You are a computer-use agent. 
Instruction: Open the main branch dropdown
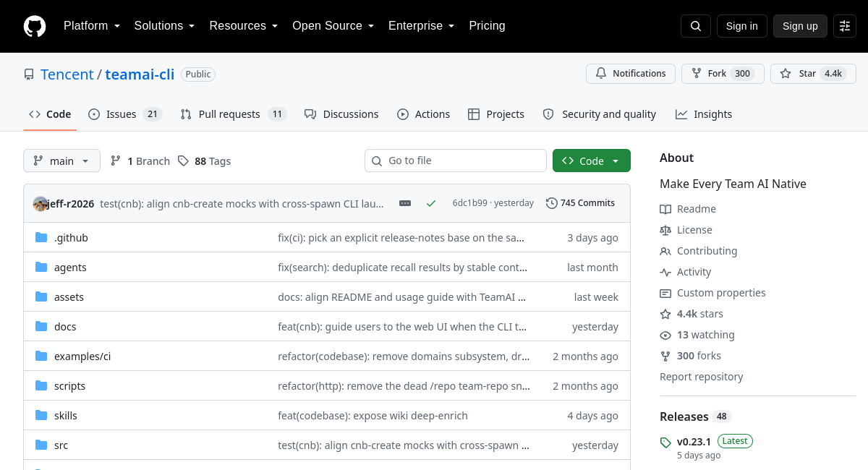[x=61, y=161]
